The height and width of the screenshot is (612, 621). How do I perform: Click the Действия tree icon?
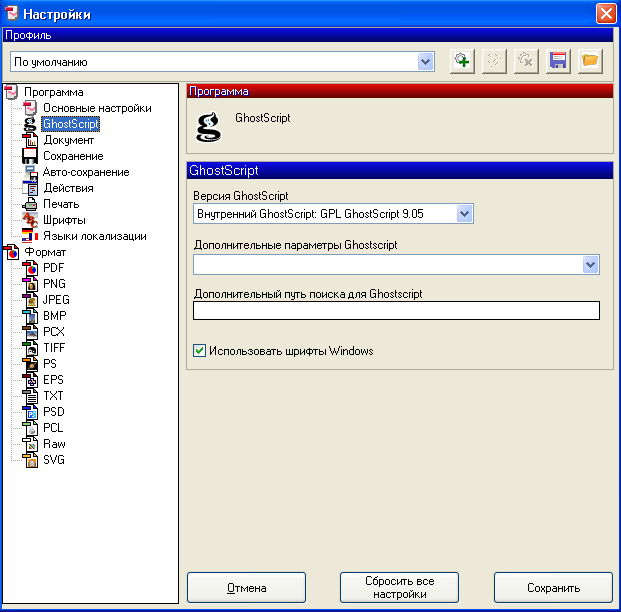coord(30,188)
